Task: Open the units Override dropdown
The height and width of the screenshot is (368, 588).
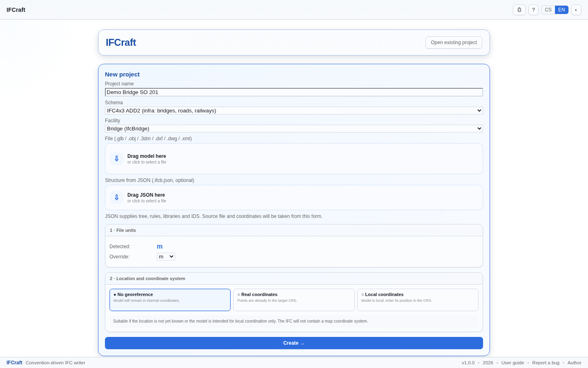Action: point(166,257)
